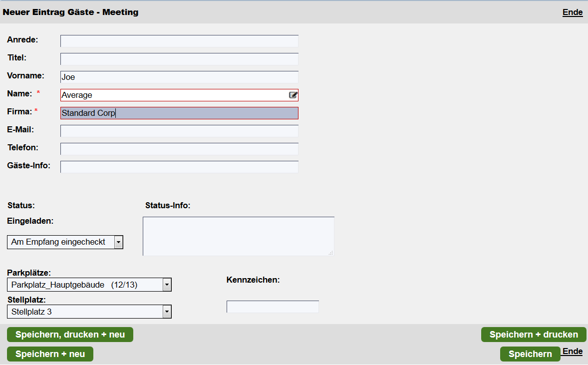
Task: Focus the E-Mail input field
Action: point(179,131)
